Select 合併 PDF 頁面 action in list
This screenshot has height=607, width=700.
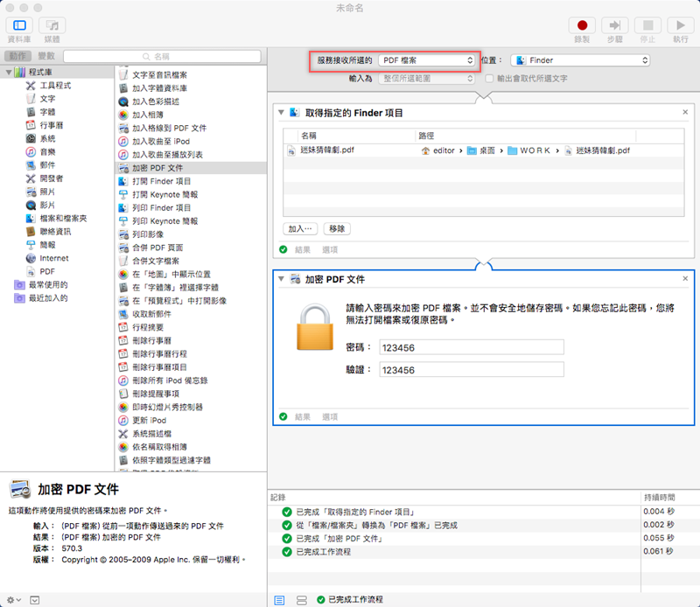point(157,248)
